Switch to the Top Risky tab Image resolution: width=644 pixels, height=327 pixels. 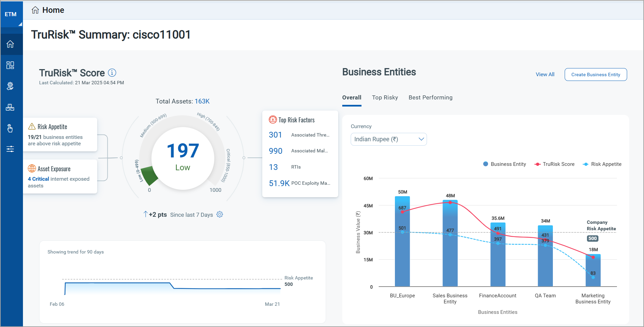point(385,97)
